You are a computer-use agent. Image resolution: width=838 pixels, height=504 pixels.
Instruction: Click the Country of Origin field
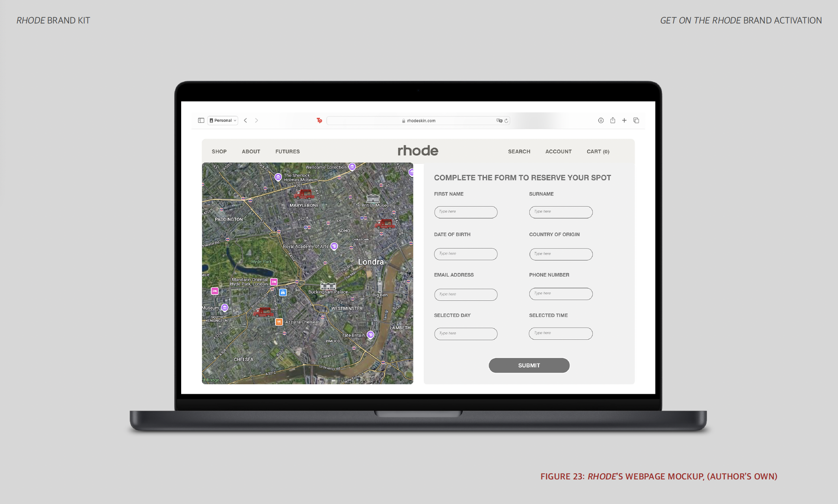coord(561,254)
